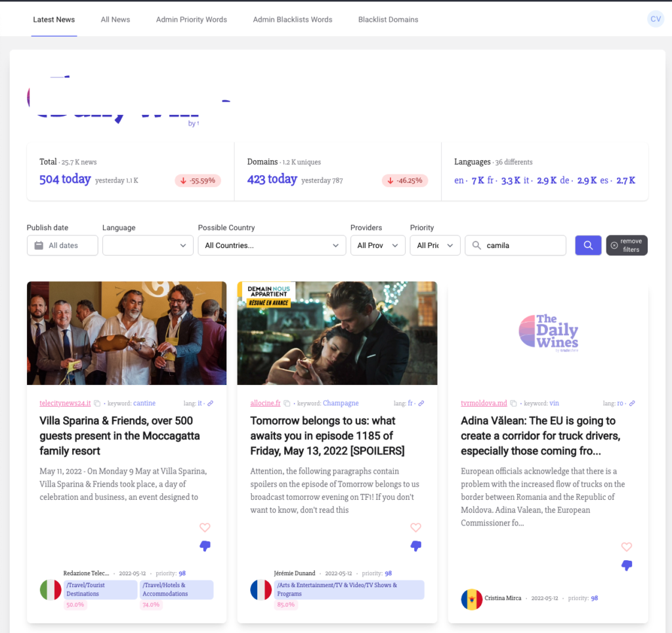Screen dimensions: 672x633
Task: Click the fr language stat
Action: click(x=503, y=180)
